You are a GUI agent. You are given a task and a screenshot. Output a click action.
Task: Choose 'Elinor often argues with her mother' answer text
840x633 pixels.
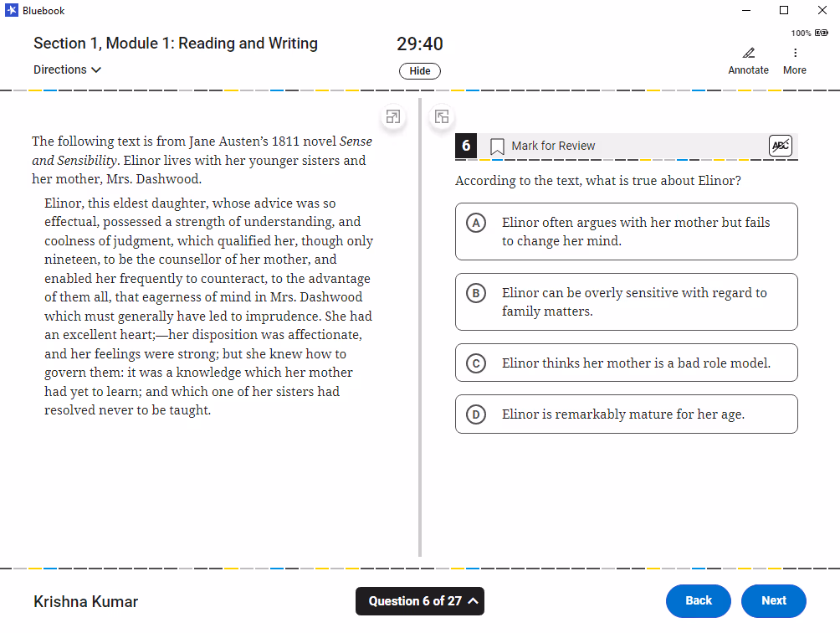[636, 232]
